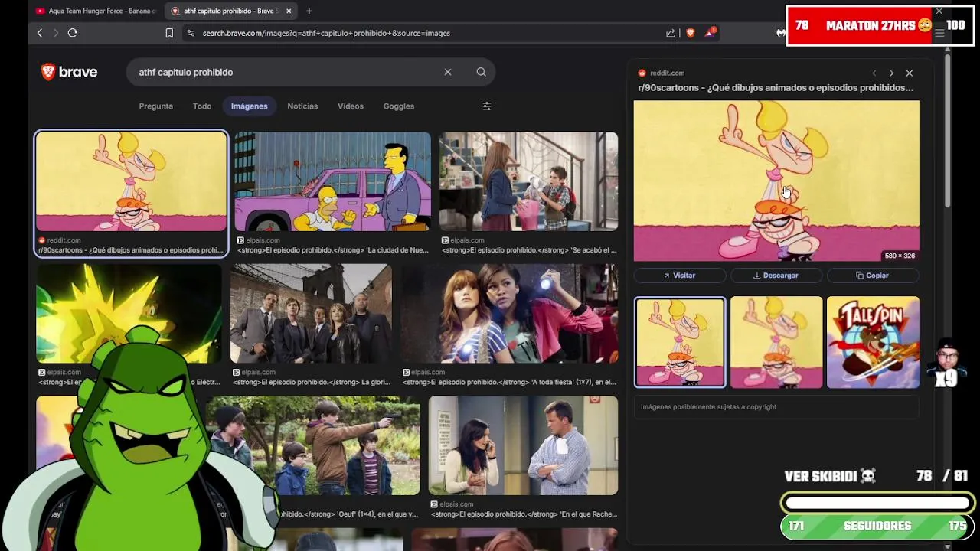The width and height of the screenshot is (980, 551).
Task: Open the browser hamburger menu
Action: point(939,33)
